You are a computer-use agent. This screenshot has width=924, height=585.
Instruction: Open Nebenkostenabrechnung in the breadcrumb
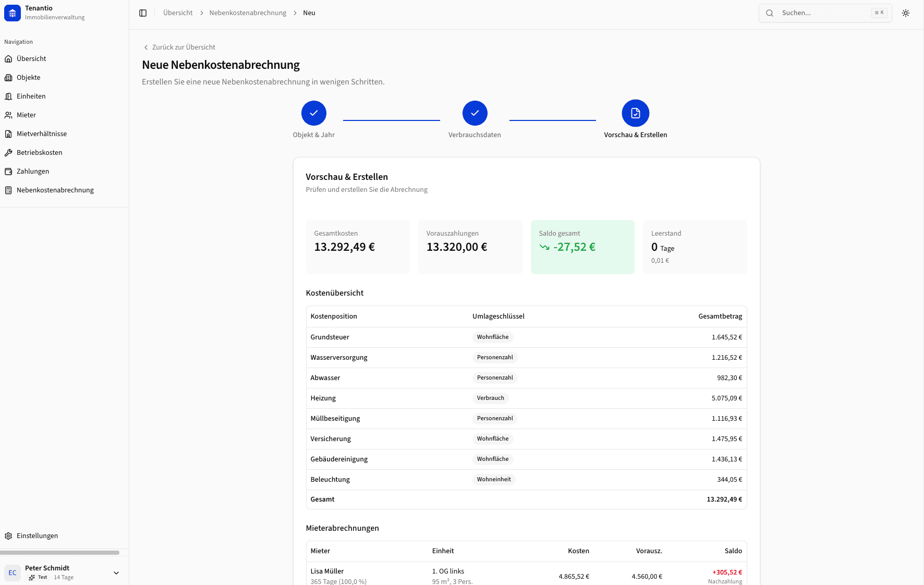click(x=247, y=13)
